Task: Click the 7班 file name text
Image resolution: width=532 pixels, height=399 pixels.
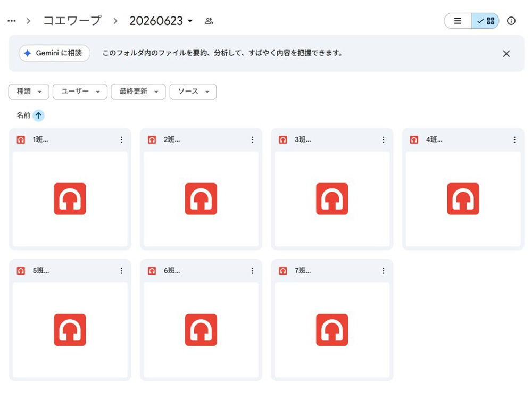Action: (303, 271)
